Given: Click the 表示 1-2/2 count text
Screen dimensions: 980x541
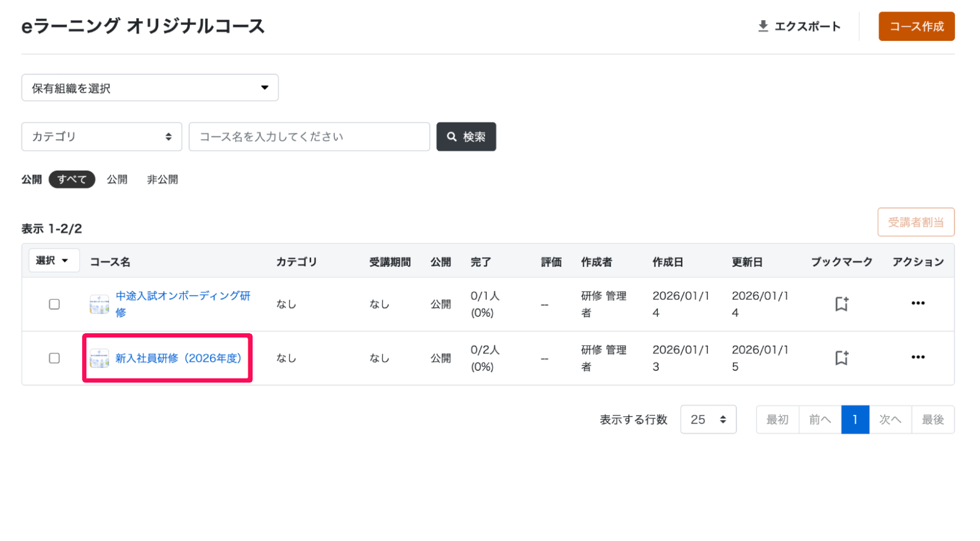Looking at the screenshot, I should coord(52,228).
